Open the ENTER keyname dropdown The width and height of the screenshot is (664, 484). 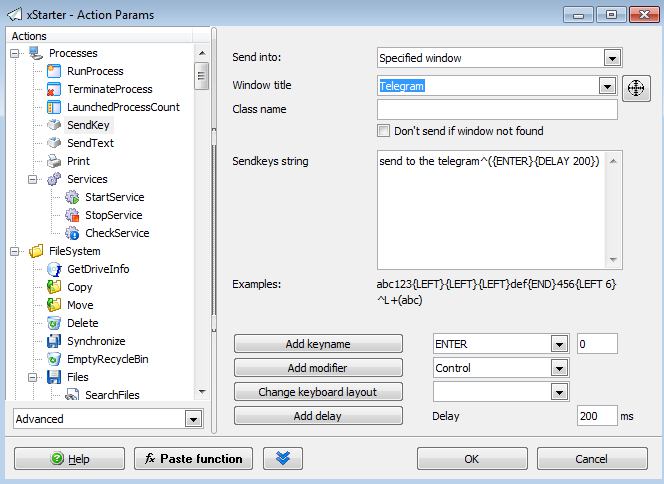[559, 344]
